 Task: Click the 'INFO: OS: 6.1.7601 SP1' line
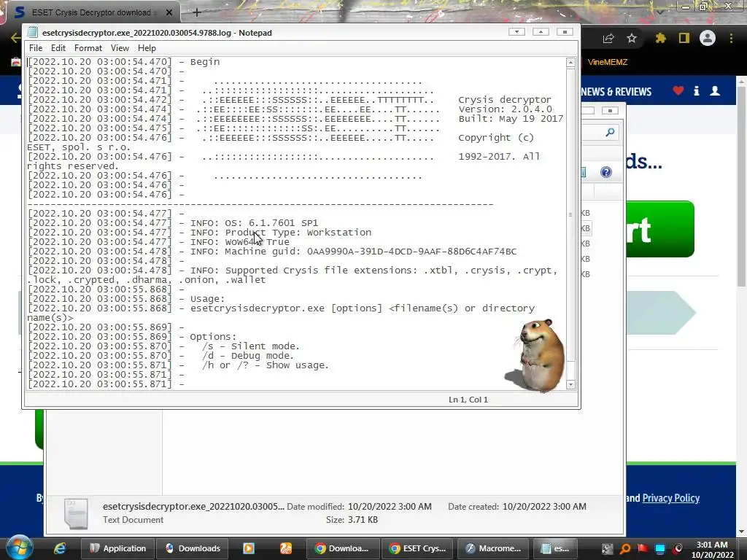pos(254,223)
